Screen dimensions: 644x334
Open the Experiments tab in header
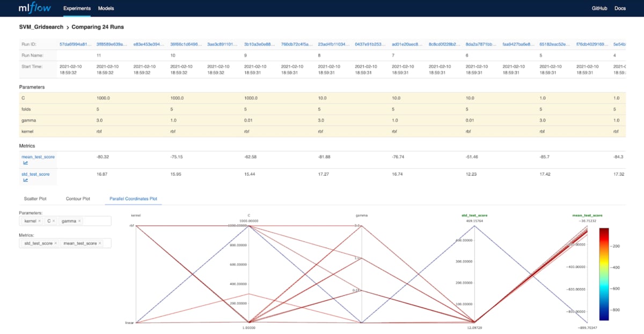(77, 9)
